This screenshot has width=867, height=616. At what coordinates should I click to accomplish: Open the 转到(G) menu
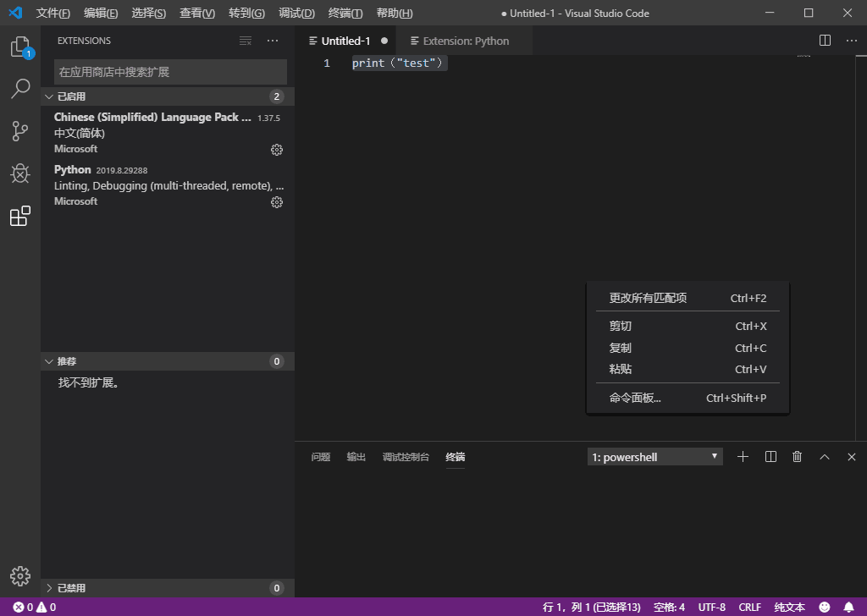246,14
